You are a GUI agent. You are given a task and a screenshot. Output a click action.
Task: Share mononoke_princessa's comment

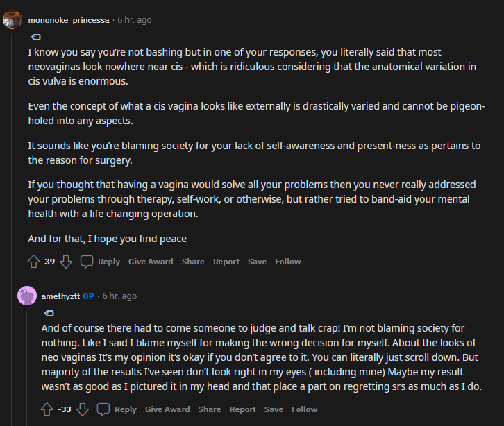193,262
